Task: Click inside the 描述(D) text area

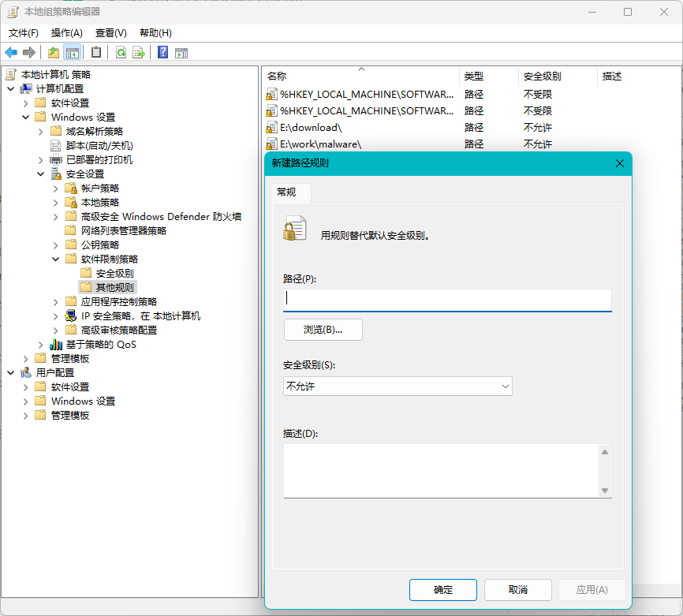Action: point(441,471)
